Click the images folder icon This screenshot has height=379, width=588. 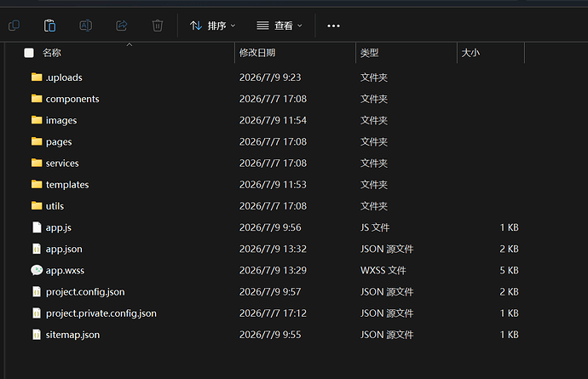point(37,119)
